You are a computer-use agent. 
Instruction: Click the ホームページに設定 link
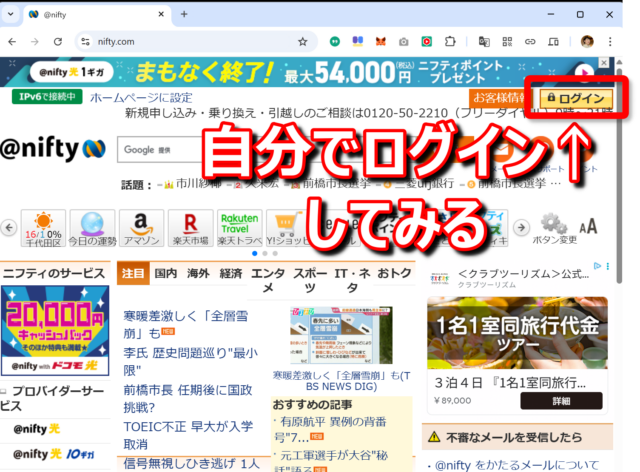(x=140, y=98)
